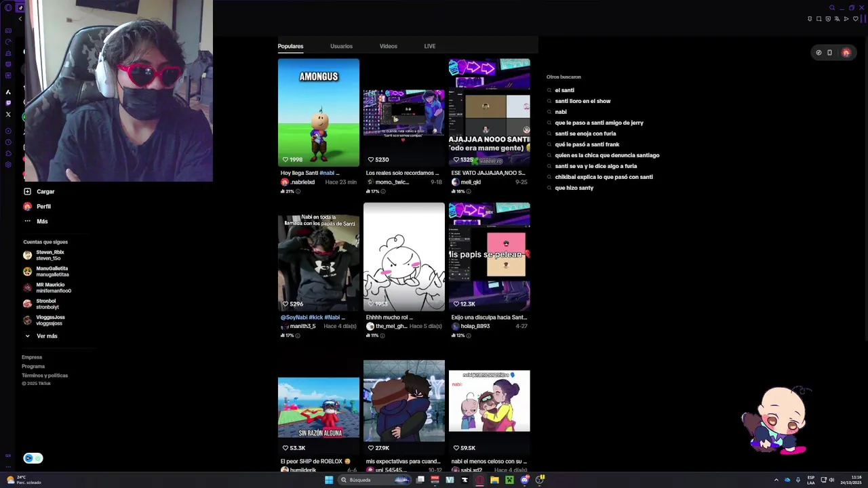The width and height of the screenshot is (868, 488).
Task: Open the Opera GX menu logo
Action: pos(8,8)
